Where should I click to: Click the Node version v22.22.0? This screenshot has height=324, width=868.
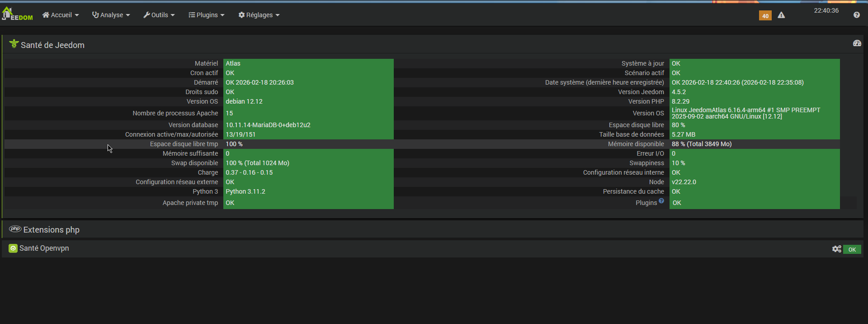[x=684, y=182]
